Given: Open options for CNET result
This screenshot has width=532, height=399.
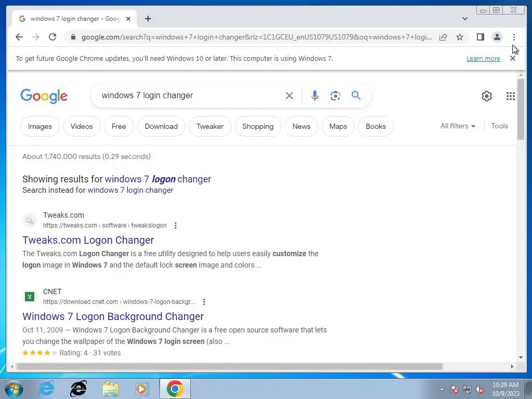Looking at the screenshot, I should click(204, 302).
